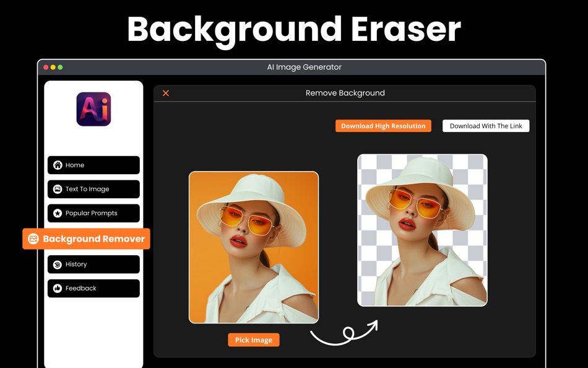Click the AI app logo
The height and width of the screenshot is (368, 588).
coord(93,109)
